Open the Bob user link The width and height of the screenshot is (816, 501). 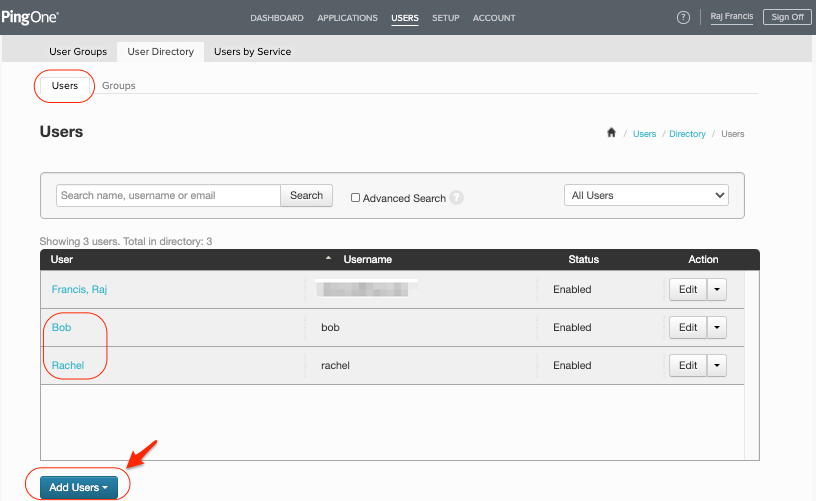pyautogui.click(x=61, y=327)
